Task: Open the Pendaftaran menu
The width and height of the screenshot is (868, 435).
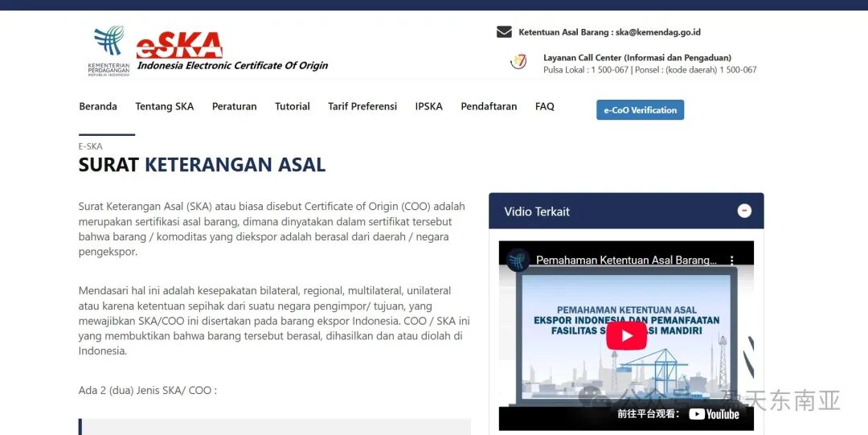Action: pos(489,106)
